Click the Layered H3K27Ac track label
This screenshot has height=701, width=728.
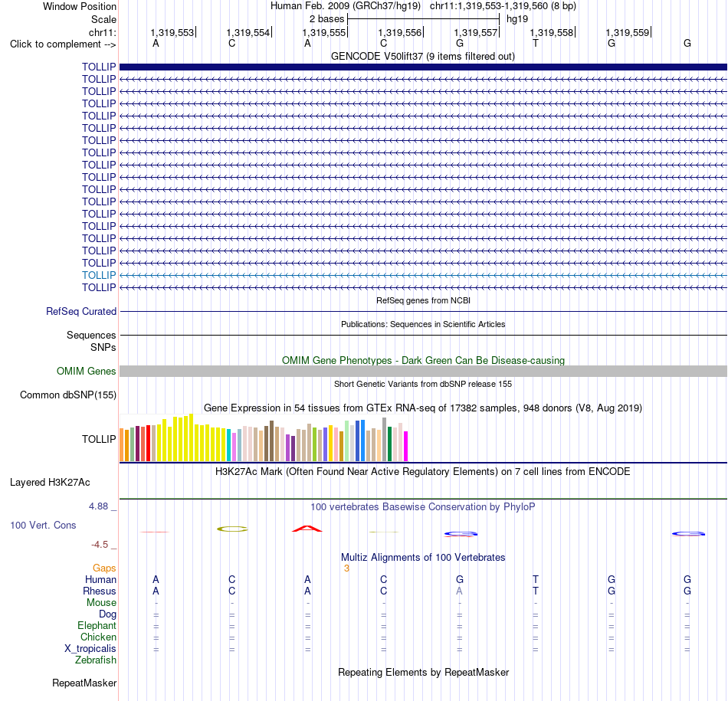tap(50, 483)
